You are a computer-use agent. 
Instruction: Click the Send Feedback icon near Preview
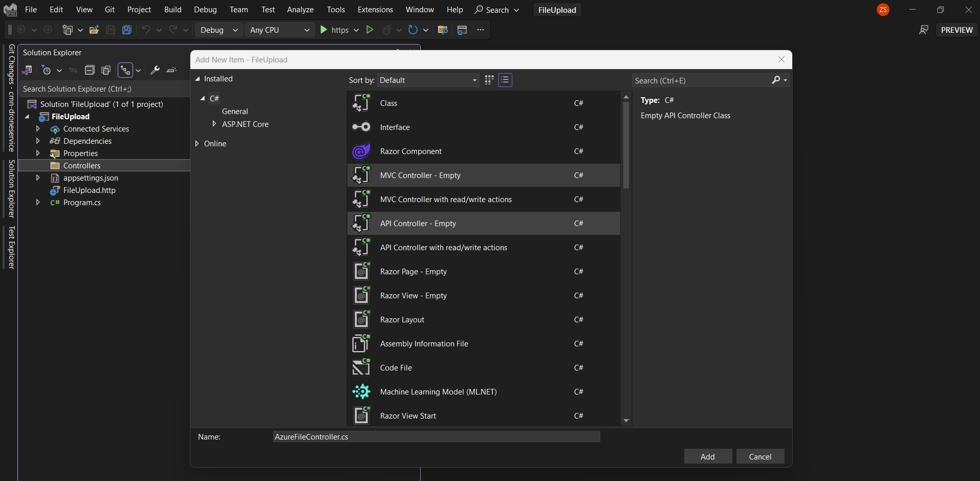coord(924,30)
